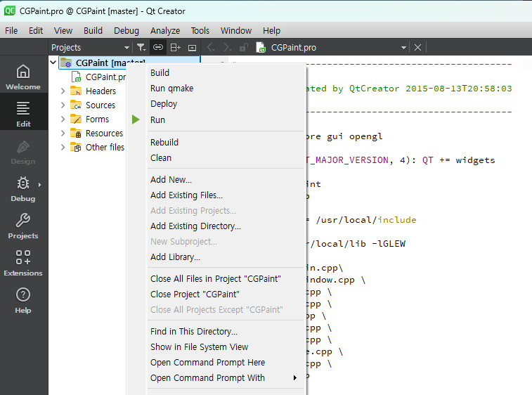Image resolution: width=532 pixels, height=395 pixels.
Task: Expand the Forms folder
Action: (63, 119)
